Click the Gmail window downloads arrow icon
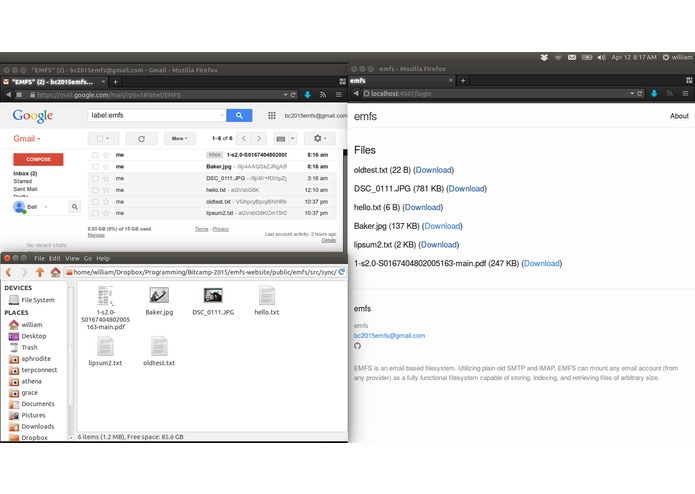The image size is (695, 494). [307, 95]
